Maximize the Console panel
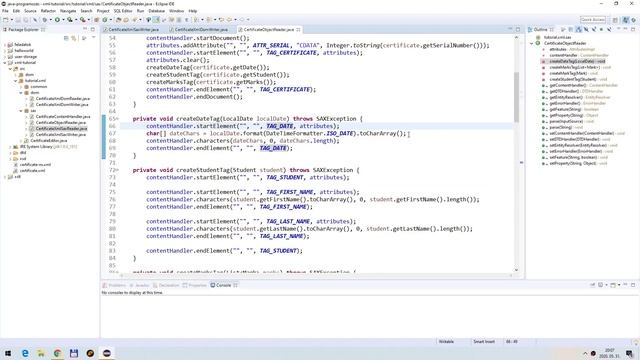This screenshot has width=640, height=360. click(633, 285)
